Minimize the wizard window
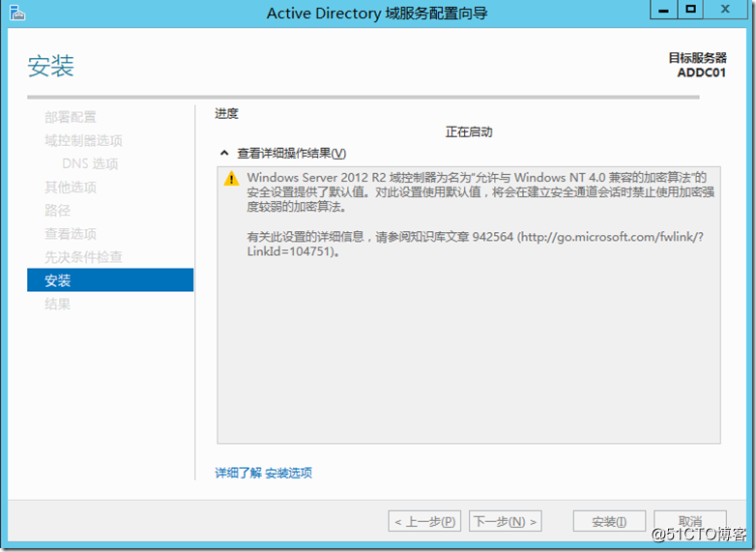This screenshot has height=552, width=756. (x=663, y=10)
